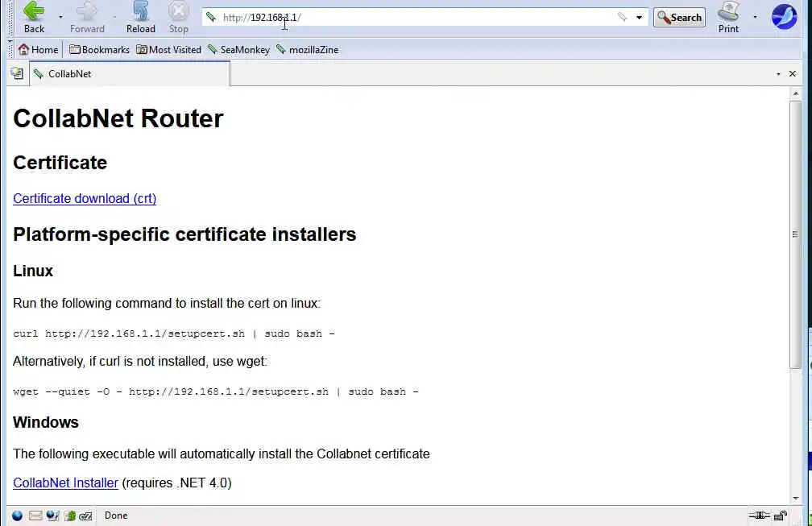Open Address Book from the status bar icon
The height and width of the screenshot is (526, 812).
click(x=70, y=516)
